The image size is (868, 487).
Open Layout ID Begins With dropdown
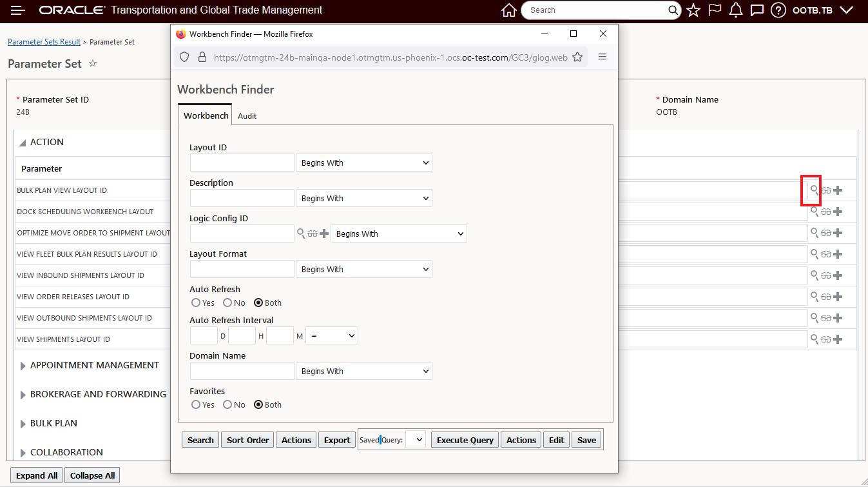click(x=364, y=163)
